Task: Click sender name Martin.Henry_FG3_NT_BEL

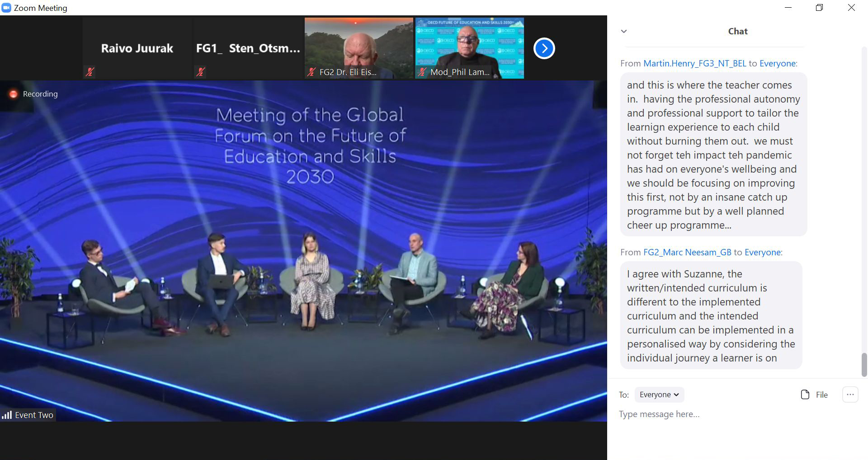Action: tap(694, 63)
